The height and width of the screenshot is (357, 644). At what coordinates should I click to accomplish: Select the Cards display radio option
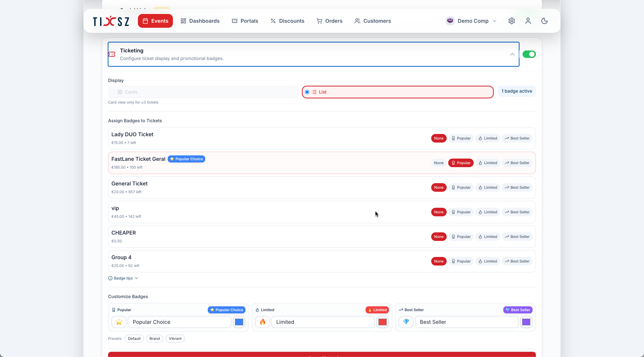(113, 92)
